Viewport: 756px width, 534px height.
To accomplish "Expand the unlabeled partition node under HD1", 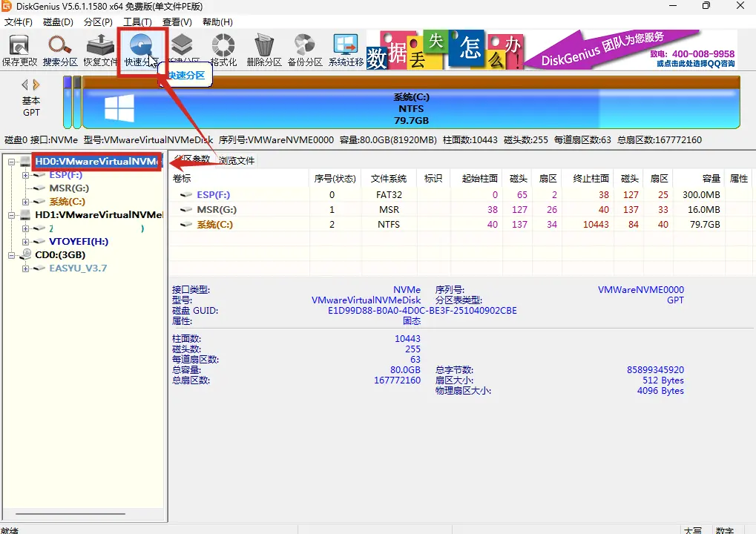I will 25,228.
